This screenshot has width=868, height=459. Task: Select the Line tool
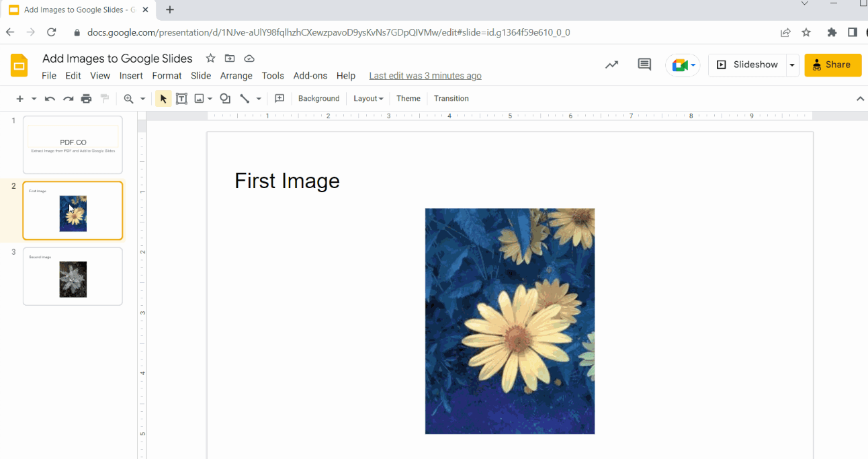coord(245,99)
